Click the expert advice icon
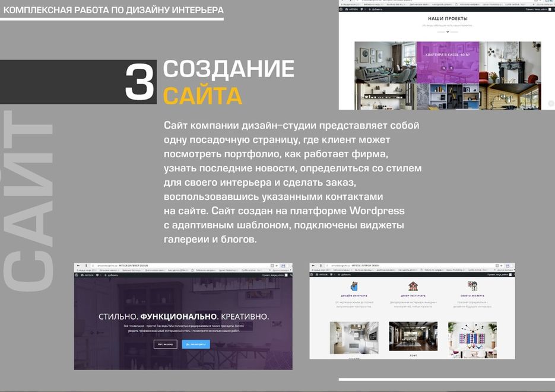 [x=472, y=286]
